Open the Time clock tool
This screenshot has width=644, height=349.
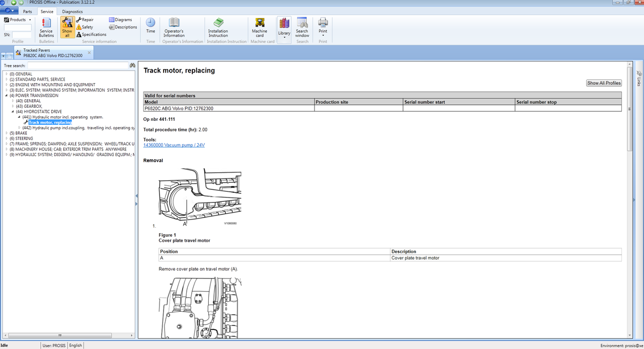(x=150, y=26)
